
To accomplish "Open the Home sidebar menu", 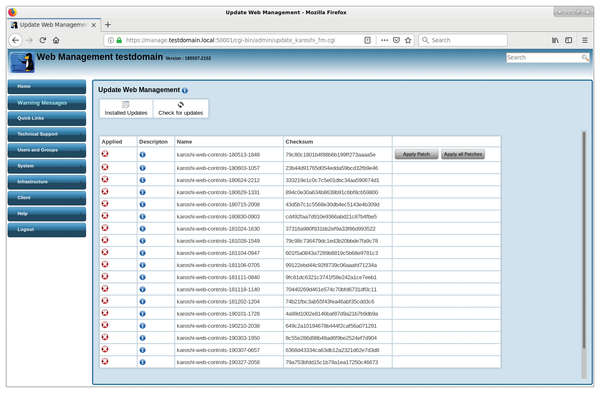I will 47,86.
